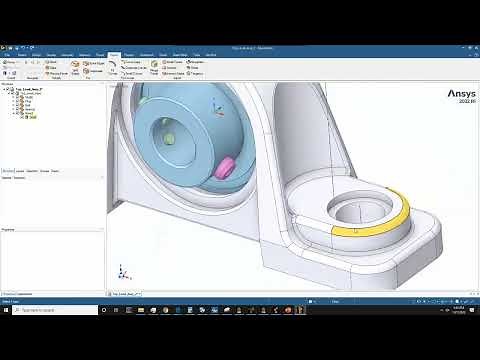The height and width of the screenshot is (360, 480).
Task: Click the pink bolt part in viewport
Action: 224,167
